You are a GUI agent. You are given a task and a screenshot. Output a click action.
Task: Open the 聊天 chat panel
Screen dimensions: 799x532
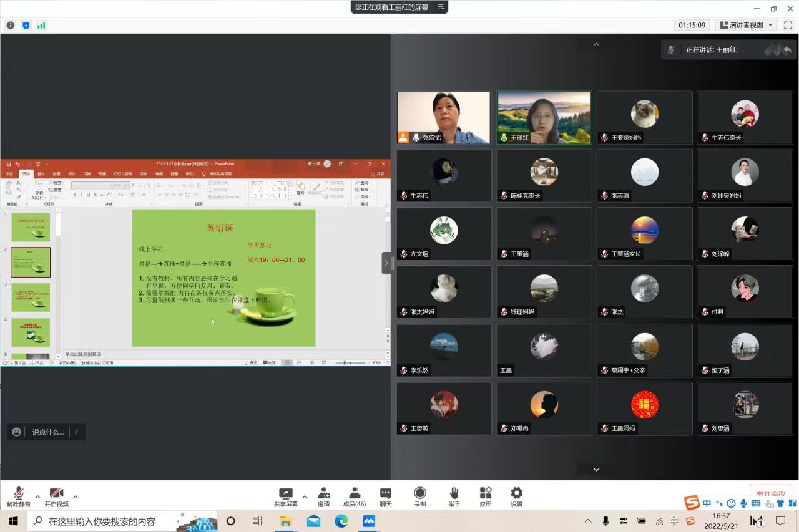point(386,496)
